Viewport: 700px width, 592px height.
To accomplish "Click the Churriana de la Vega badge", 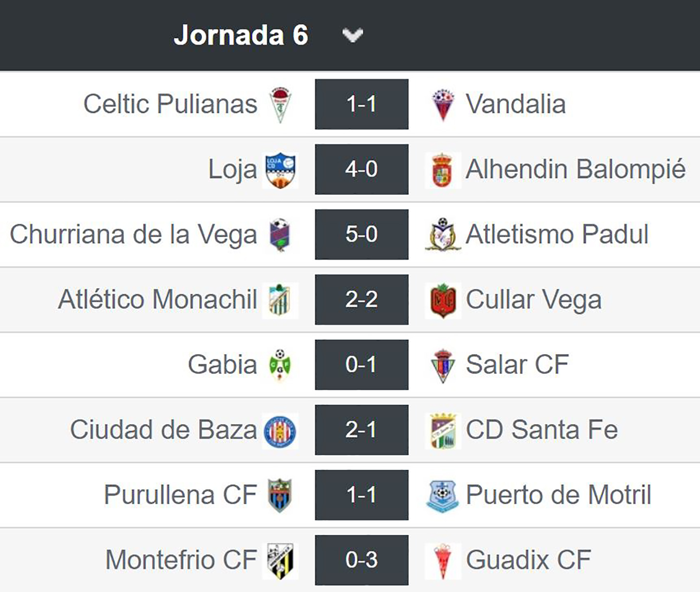I will [x=280, y=235].
